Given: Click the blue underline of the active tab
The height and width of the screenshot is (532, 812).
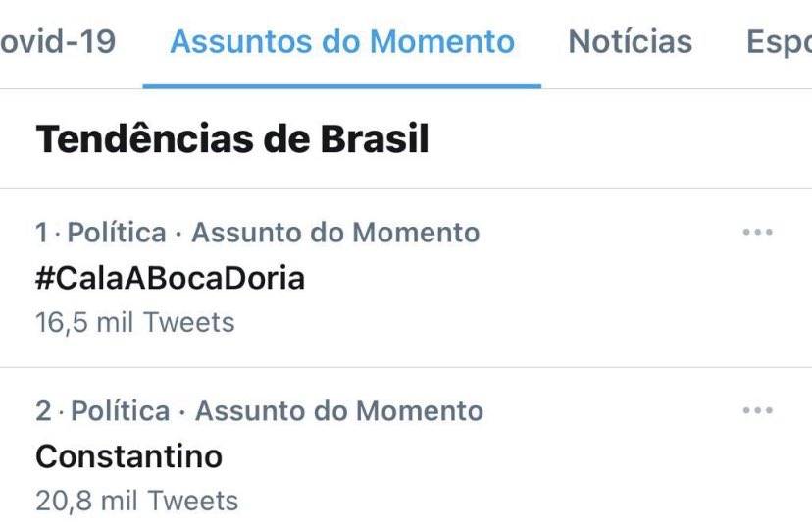Looking at the screenshot, I should [342, 85].
